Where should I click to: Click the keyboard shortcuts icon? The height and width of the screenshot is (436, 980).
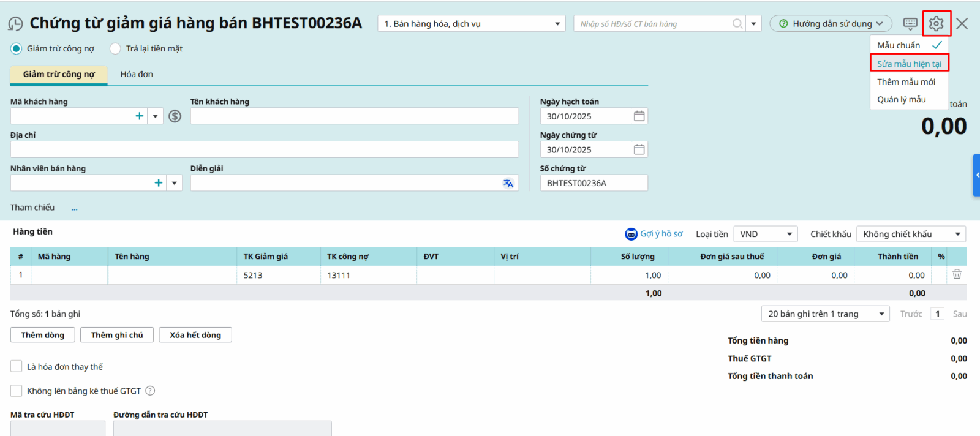click(910, 24)
